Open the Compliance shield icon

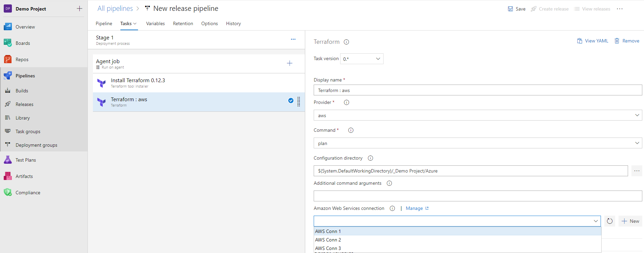coord(8,193)
